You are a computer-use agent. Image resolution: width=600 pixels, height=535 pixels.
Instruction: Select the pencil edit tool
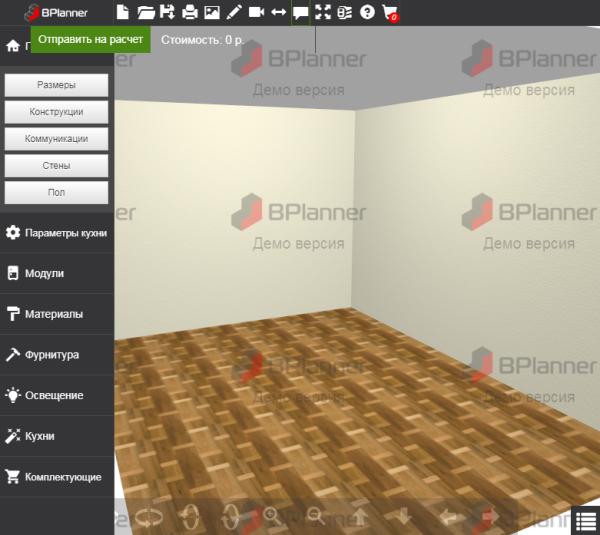point(234,13)
